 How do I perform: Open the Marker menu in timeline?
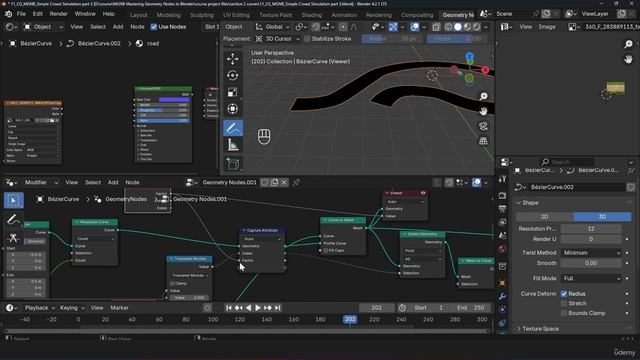pyautogui.click(x=119, y=308)
